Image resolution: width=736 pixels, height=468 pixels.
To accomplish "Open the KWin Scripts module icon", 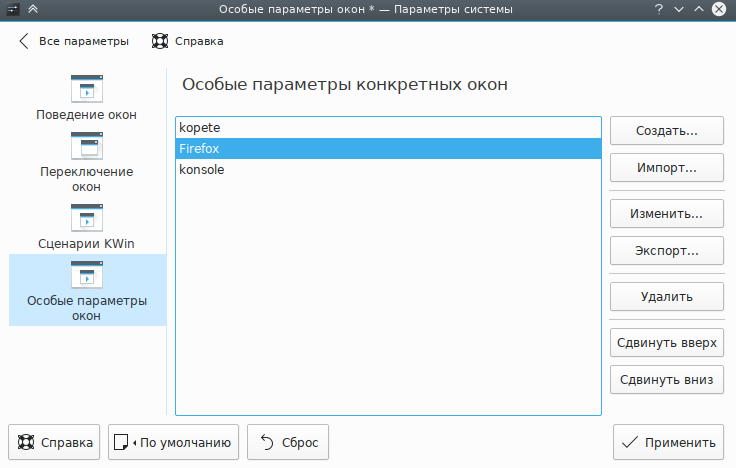I will (87, 218).
